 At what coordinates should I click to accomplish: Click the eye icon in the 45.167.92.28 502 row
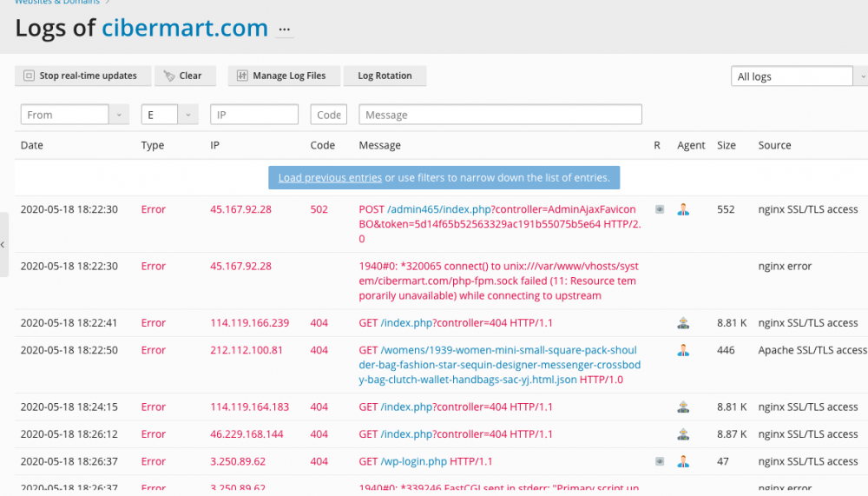pyautogui.click(x=660, y=209)
